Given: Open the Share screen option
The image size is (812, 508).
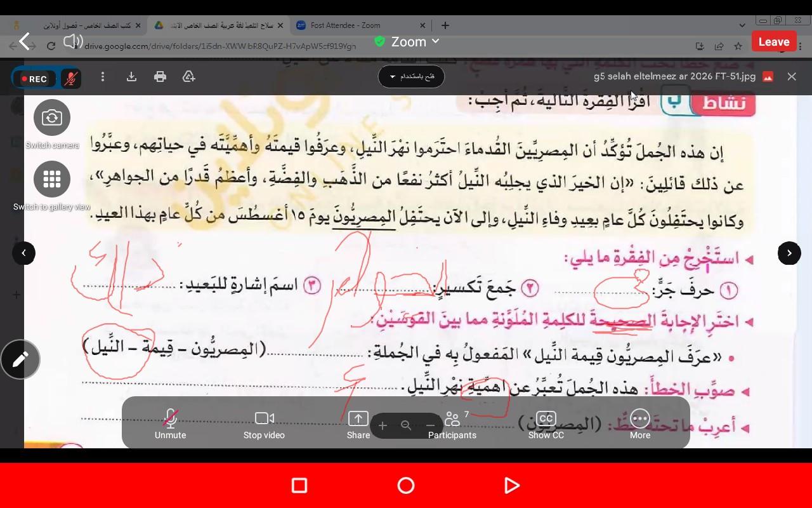Looking at the screenshot, I should point(358,424).
